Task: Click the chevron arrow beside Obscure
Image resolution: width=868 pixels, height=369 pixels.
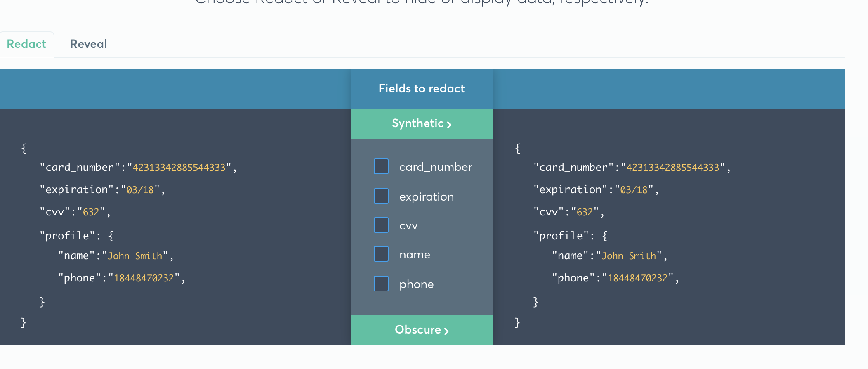Action: pyautogui.click(x=446, y=331)
